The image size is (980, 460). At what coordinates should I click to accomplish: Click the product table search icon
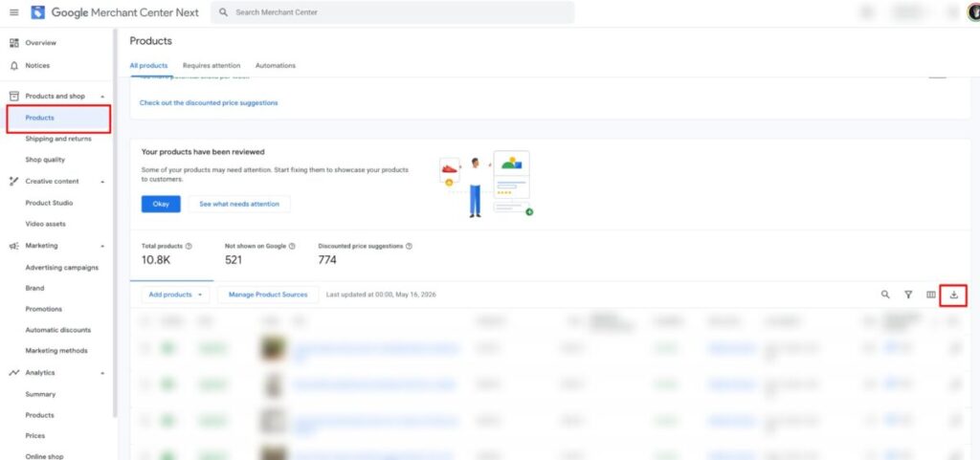pyautogui.click(x=885, y=295)
